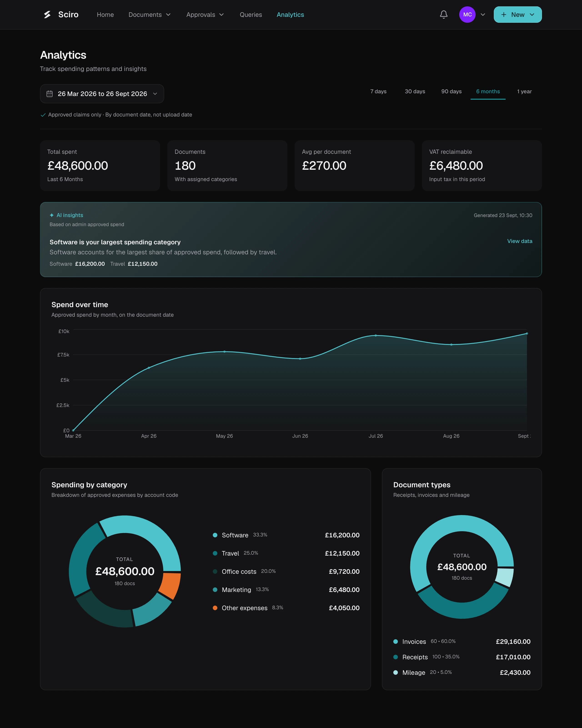Click the approved claims checkmark icon
Screen dimensions: 582x728
pos(43,115)
